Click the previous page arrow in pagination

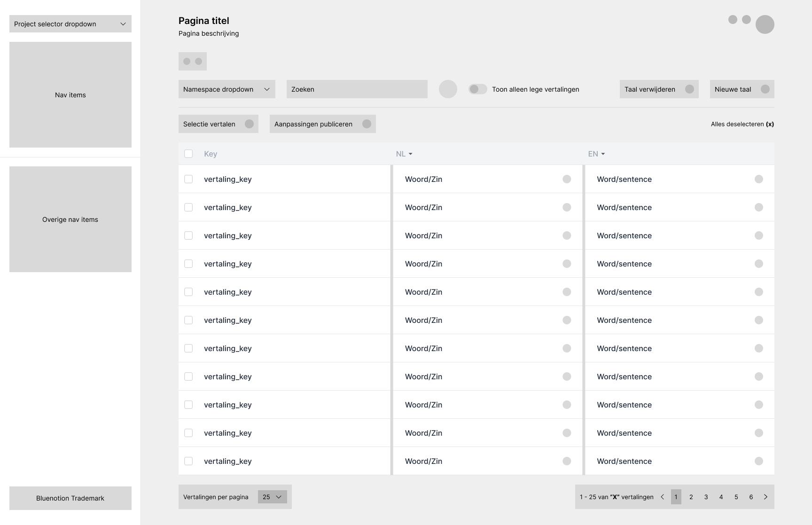663,497
